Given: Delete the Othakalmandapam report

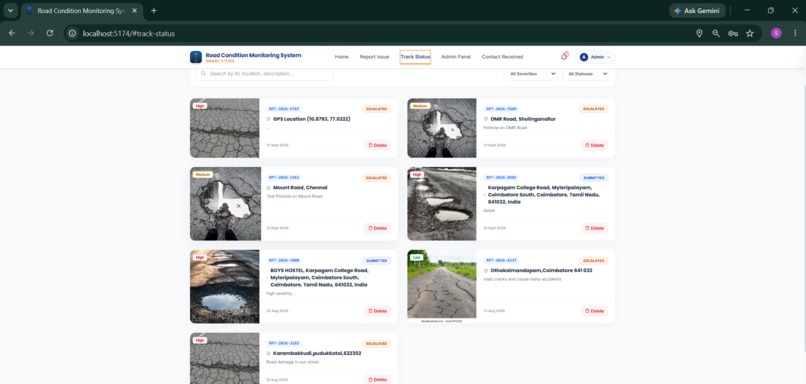Looking at the screenshot, I should pos(595,311).
